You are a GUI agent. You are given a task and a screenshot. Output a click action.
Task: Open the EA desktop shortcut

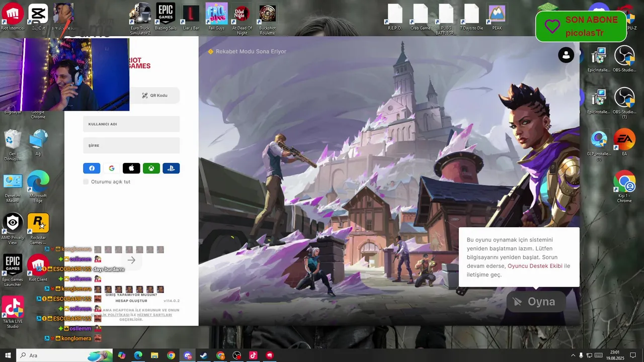coord(624,143)
